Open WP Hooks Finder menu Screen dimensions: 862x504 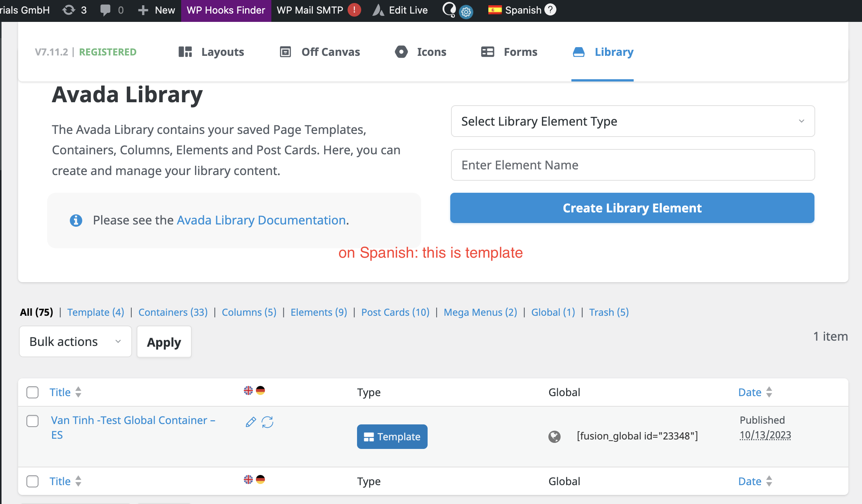(x=226, y=10)
